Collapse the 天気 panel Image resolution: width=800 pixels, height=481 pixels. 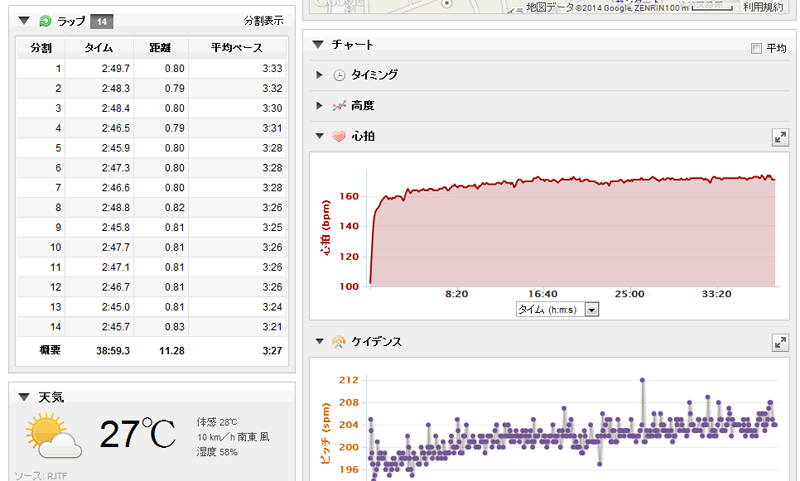[24, 397]
